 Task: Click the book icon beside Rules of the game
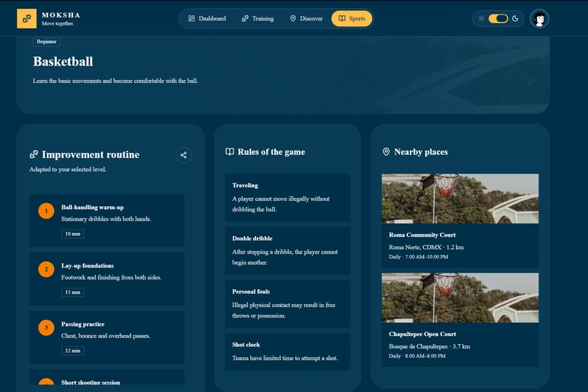pyautogui.click(x=230, y=152)
